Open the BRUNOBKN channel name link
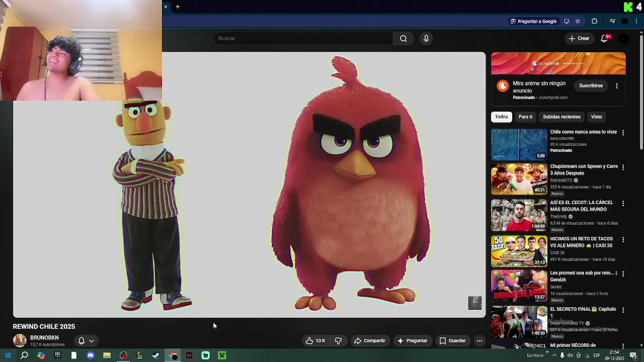This screenshot has height=362, width=644. click(x=44, y=337)
